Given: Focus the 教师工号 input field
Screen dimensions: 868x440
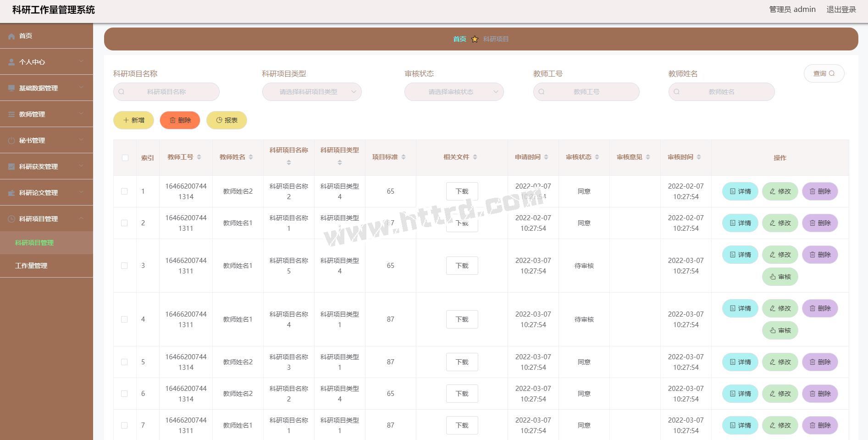Looking at the screenshot, I should point(586,92).
